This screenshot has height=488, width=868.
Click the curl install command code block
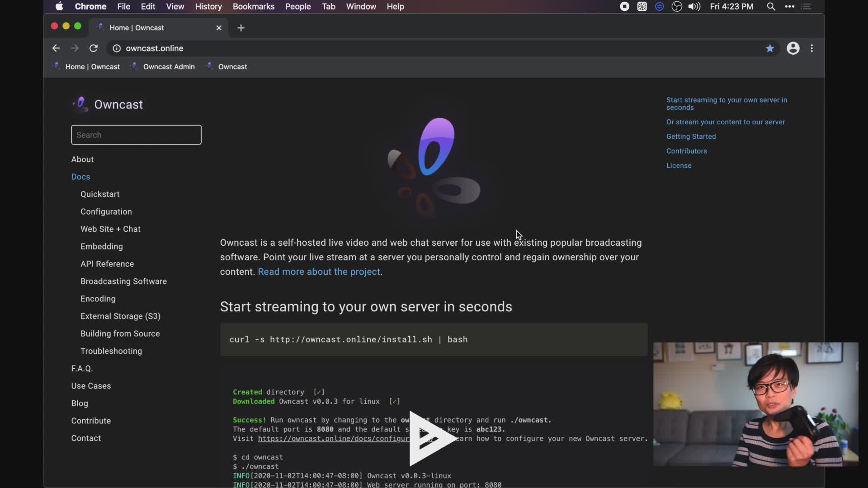(x=434, y=339)
